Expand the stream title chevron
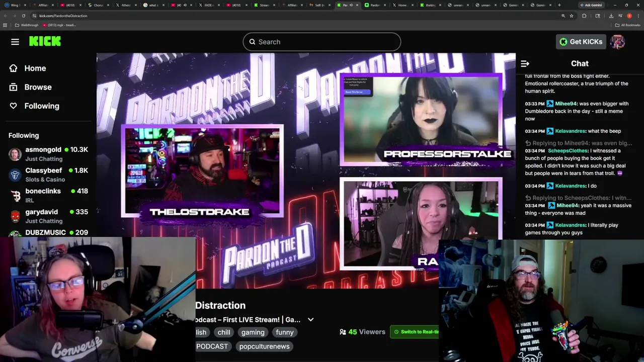 click(x=310, y=320)
